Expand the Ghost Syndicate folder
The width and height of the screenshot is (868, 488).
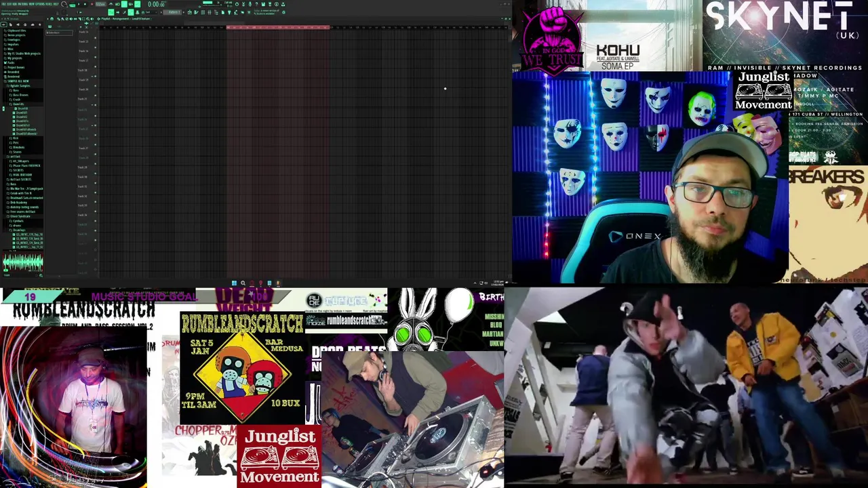click(19, 216)
